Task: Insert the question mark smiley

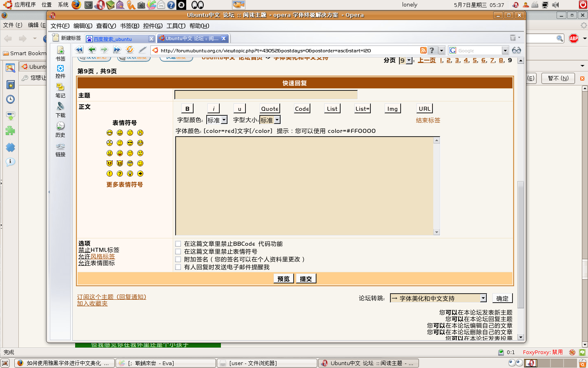Action: [120, 174]
